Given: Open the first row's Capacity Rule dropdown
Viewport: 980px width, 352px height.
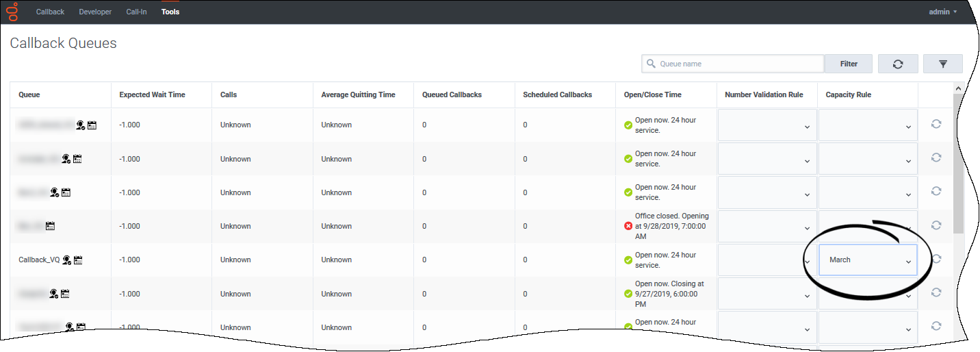Looking at the screenshot, I should coord(868,125).
